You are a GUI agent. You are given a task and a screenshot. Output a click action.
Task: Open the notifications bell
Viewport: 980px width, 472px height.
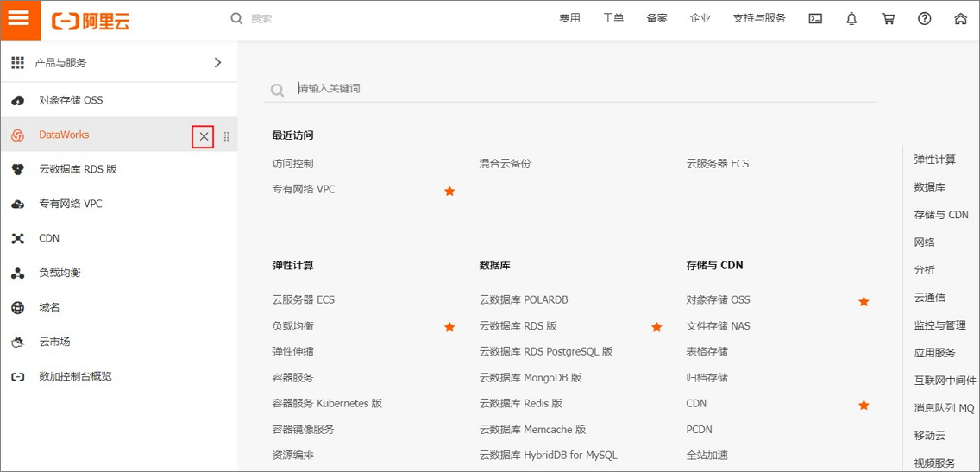point(851,19)
